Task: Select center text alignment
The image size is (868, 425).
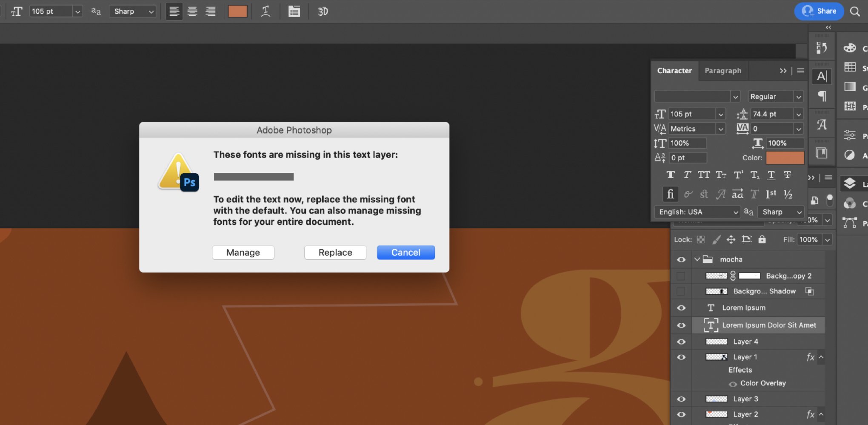Action: click(x=192, y=11)
